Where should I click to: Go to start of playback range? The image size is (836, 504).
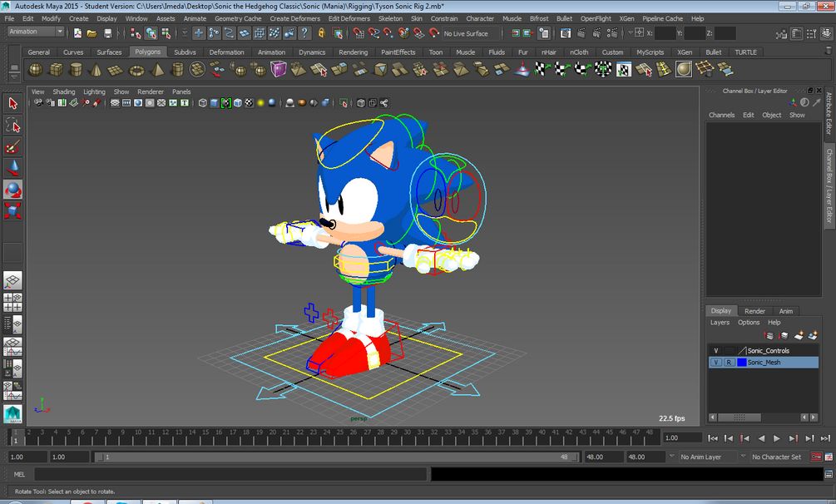[713, 438]
